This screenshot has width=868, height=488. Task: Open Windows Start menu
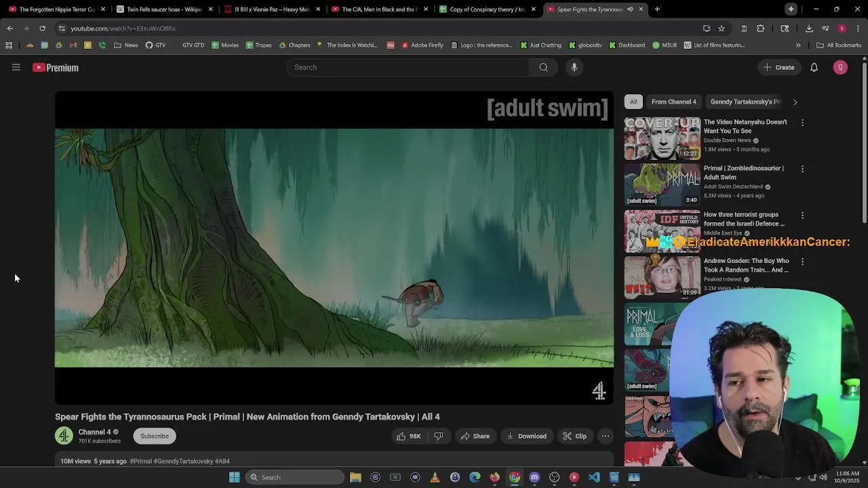(234, 477)
